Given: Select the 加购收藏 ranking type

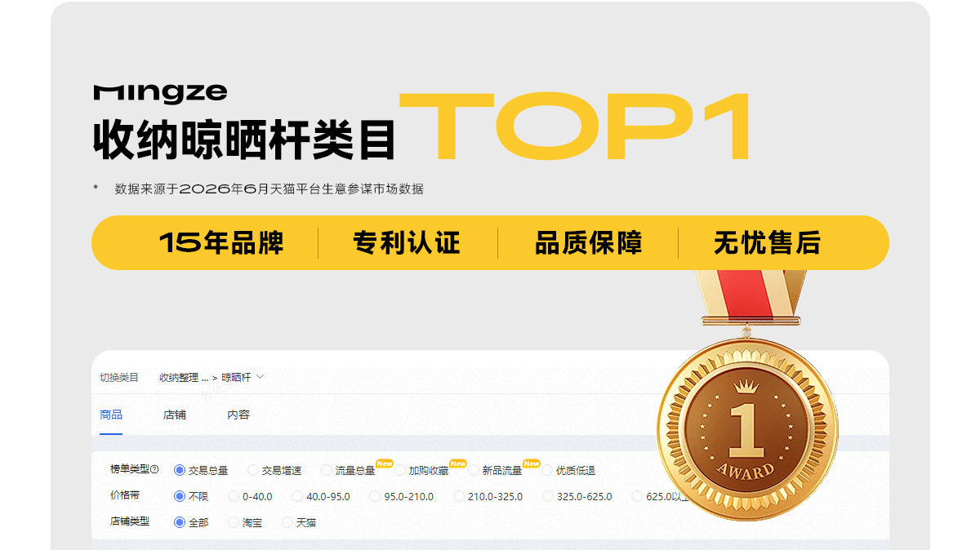Looking at the screenshot, I should pos(421,471).
